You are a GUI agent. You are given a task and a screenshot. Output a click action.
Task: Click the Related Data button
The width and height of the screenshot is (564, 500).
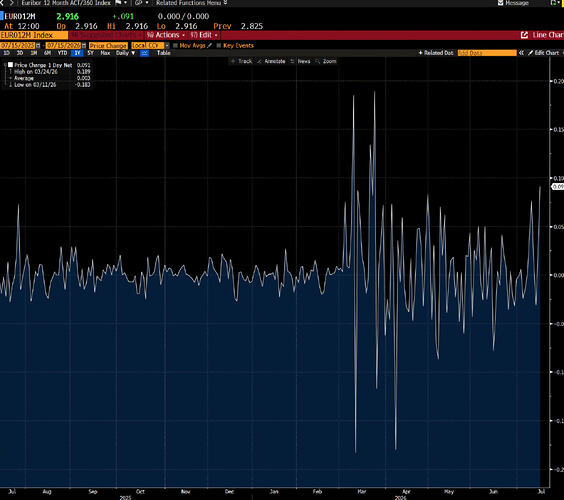point(436,53)
